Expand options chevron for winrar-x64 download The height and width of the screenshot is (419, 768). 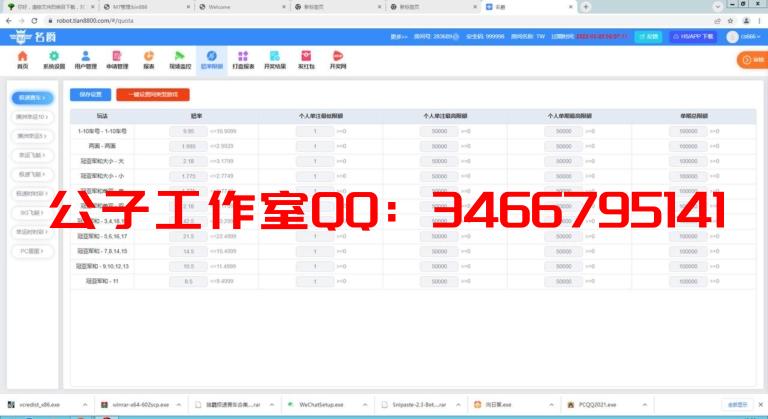click(x=178, y=405)
